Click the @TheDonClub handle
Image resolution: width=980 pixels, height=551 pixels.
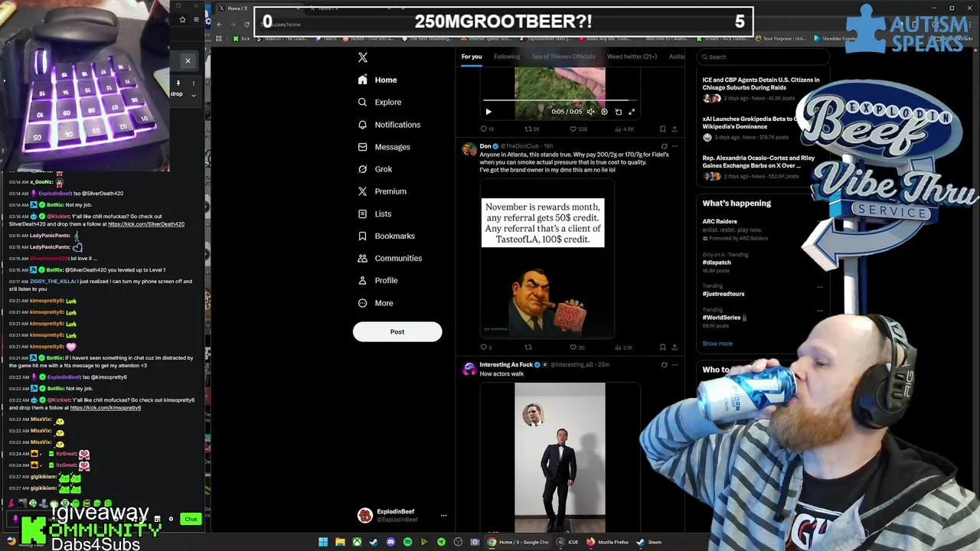coord(520,146)
